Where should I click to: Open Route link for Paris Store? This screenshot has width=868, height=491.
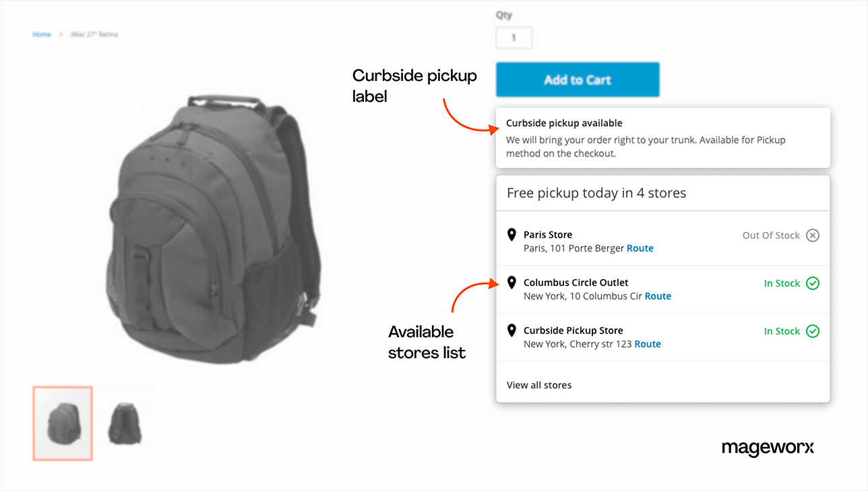click(640, 248)
